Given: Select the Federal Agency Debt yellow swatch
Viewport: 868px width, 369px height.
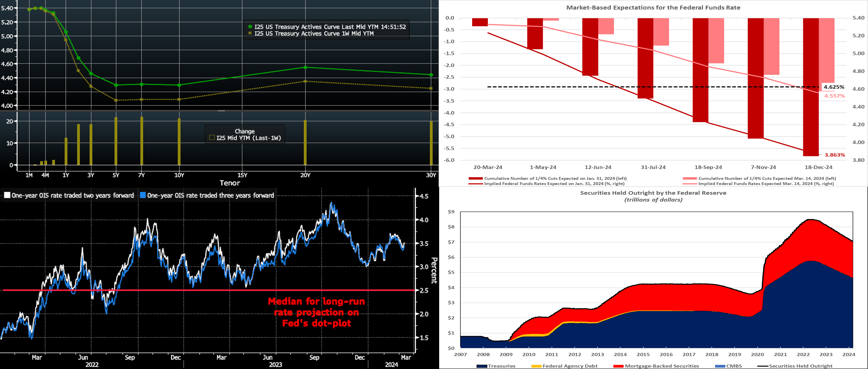Looking at the screenshot, I should [536, 366].
